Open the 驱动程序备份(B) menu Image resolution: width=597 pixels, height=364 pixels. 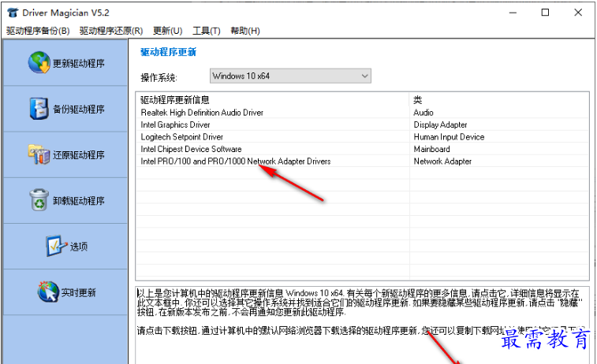(x=38, y=31)
